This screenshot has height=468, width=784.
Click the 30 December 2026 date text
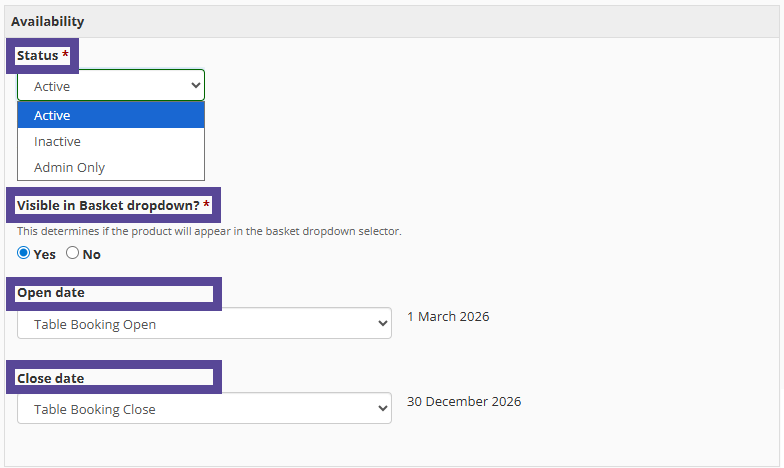(x=464, y=402)
